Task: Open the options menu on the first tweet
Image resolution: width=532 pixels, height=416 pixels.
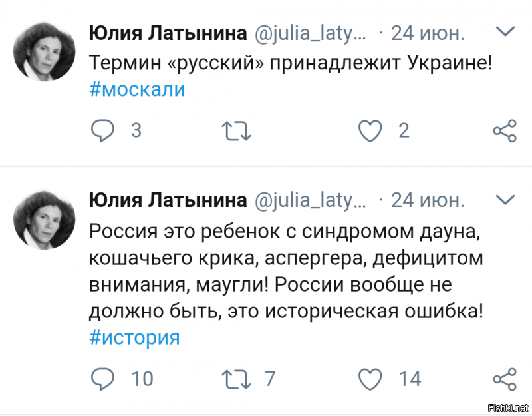Action: (505, 31)
